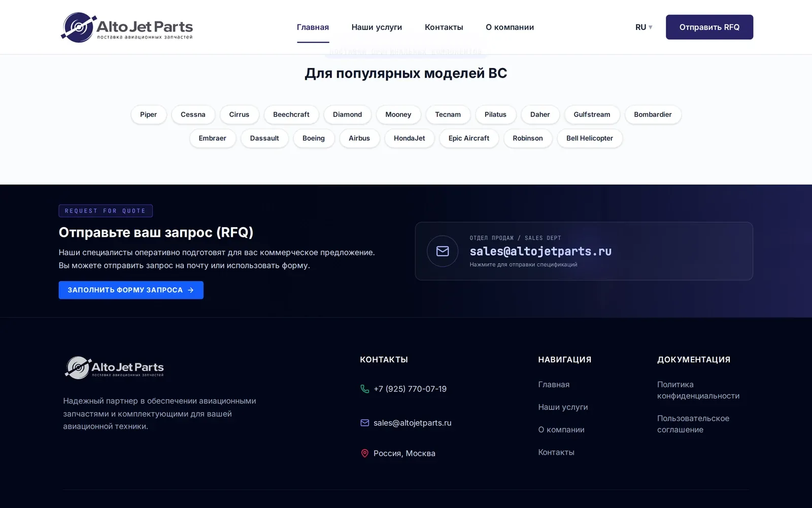Screen dimensions: 812x508
Task: Click the location pin icon near Москва
Action: (x=364, y=453)
